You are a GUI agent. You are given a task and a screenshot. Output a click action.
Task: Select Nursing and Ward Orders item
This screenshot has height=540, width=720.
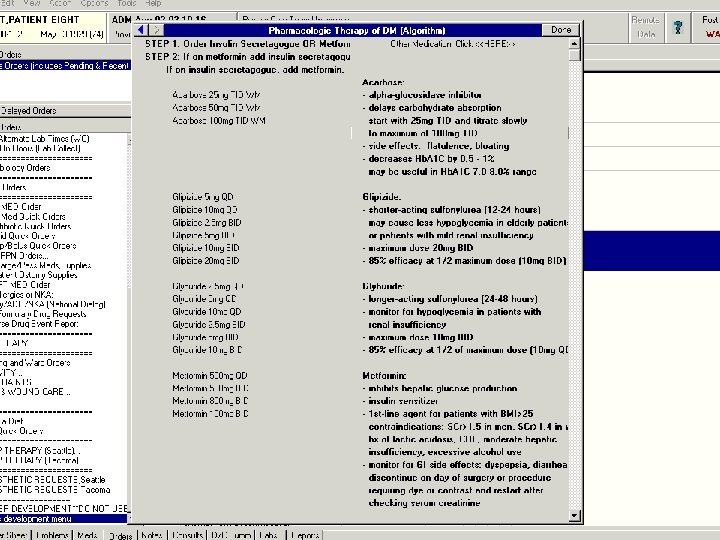(x=35, y=363)
